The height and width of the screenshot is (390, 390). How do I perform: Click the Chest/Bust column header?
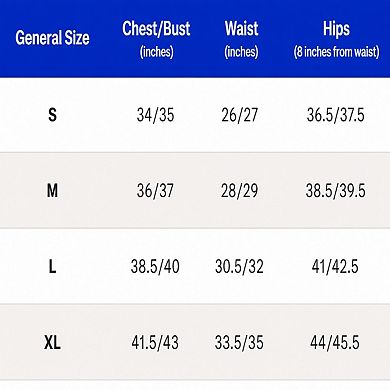(156, 39)
